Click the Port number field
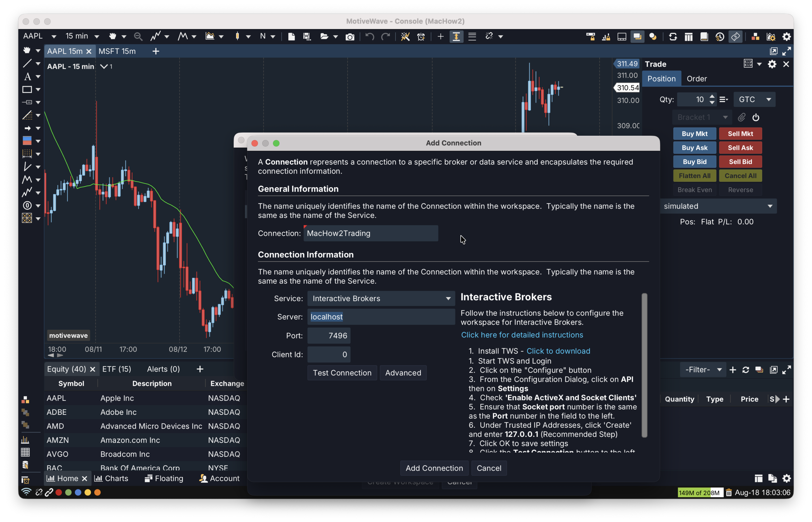The image size is (812, 522). [x=329, y=336]
